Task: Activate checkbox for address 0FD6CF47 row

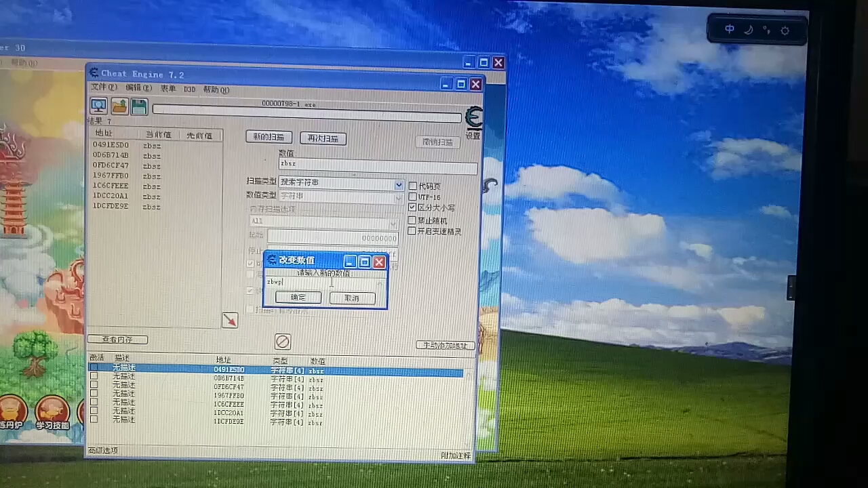Action: [94, 385]
